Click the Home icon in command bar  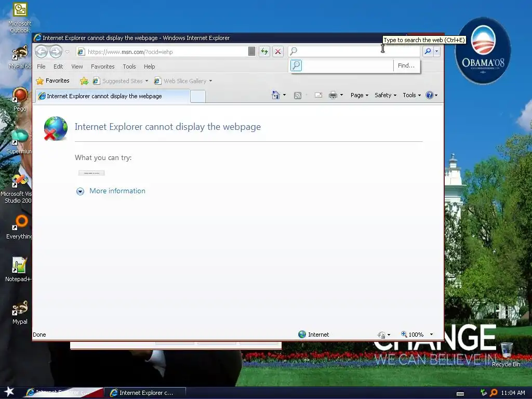click(276, 95)
